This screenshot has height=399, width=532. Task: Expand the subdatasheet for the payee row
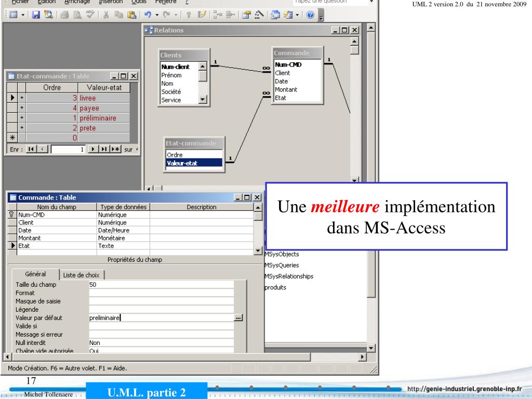point(22,108)
